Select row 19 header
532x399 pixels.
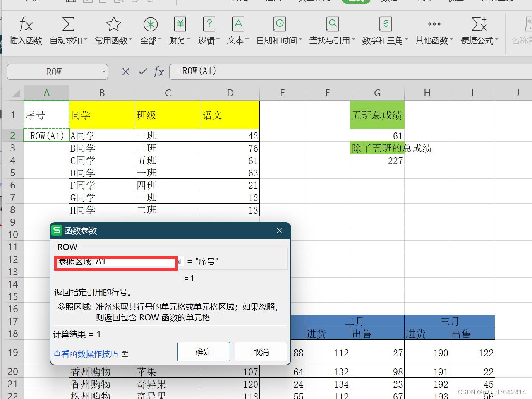tap(12, 353)
